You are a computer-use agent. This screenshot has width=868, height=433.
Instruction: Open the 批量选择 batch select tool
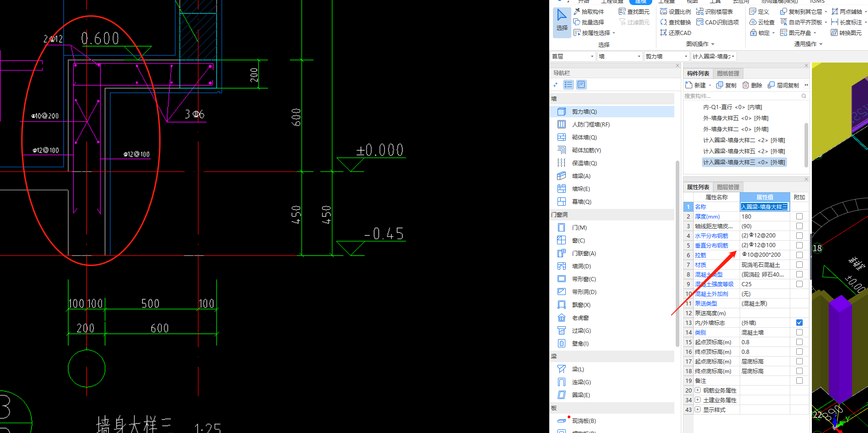pos(589,22)
